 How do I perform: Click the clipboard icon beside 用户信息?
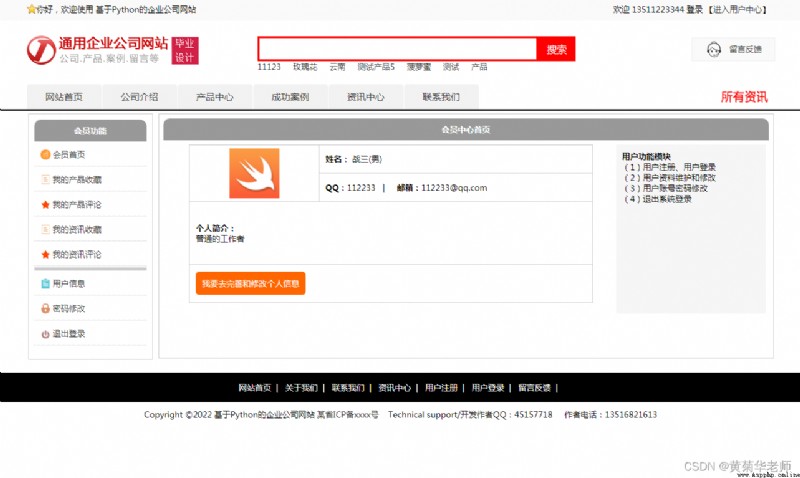[45, 284]
